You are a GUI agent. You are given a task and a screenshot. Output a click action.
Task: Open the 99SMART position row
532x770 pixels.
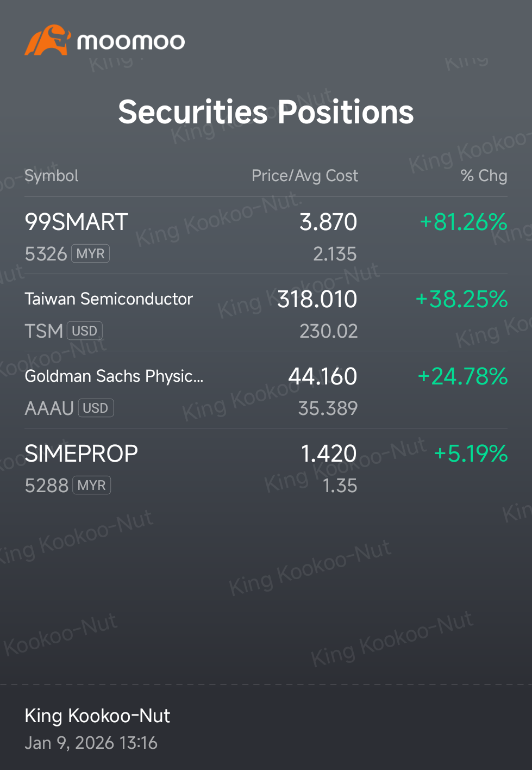click(266, 235)
